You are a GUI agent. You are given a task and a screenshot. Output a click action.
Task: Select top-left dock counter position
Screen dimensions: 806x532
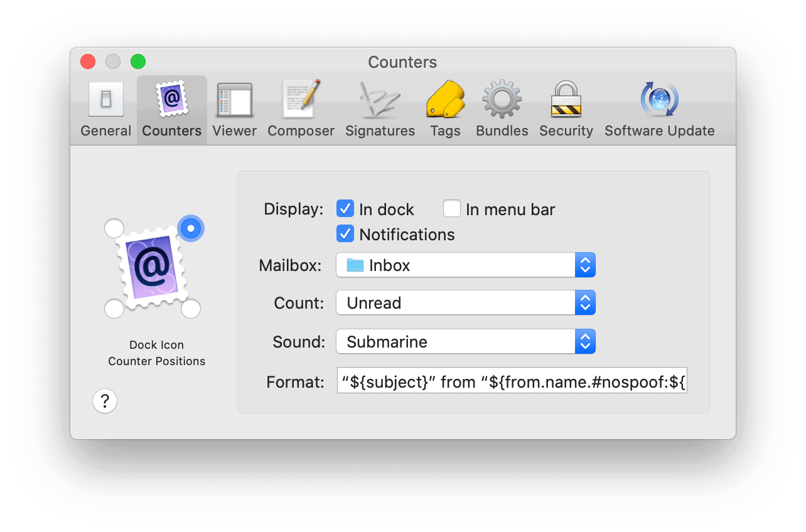click(114, 228)
